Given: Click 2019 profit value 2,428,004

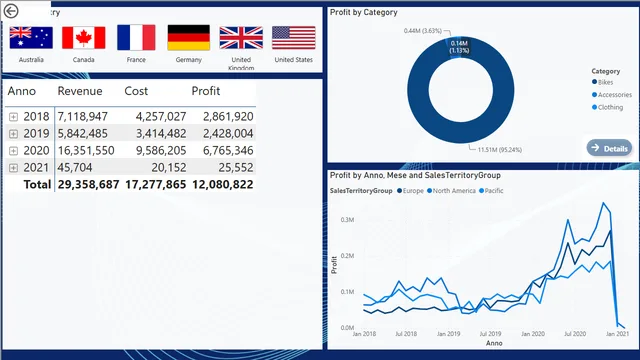Looking at the screenshot, I should click(x=228, y=133).
